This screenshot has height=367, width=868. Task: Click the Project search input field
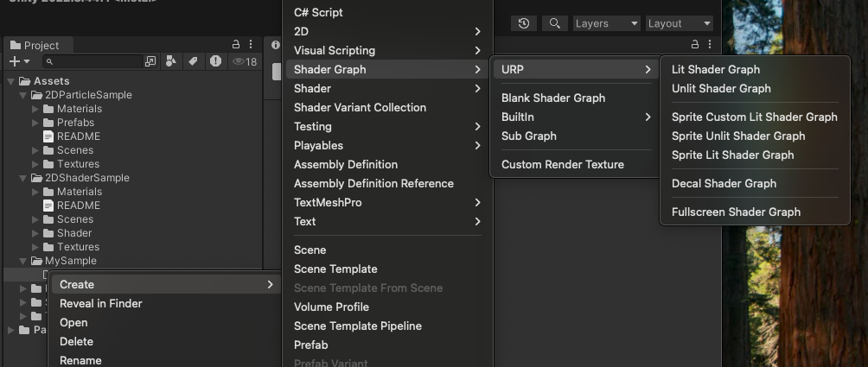click(x=97, y=61)
